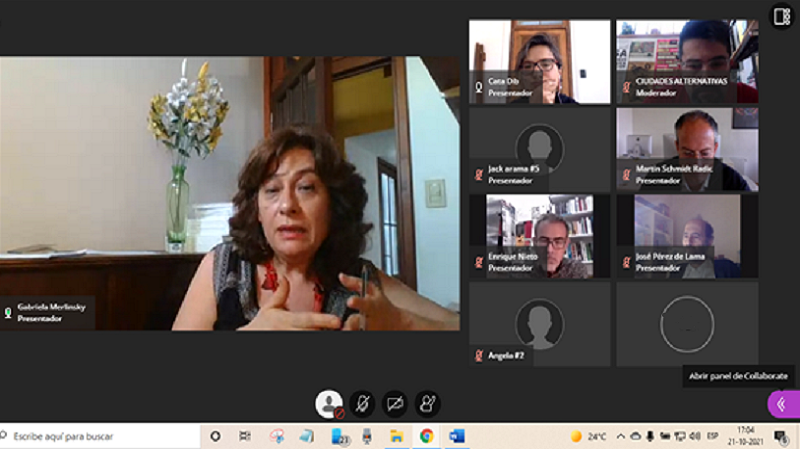Open network connection tray icon
This screenshot has width=800, height=449.
(x=680, y=437)
